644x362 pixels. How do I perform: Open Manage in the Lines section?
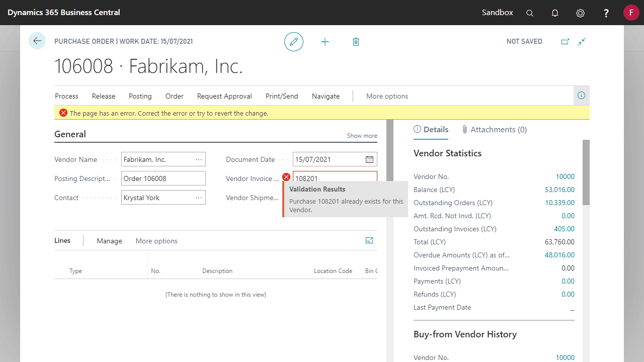pos(110,241)
